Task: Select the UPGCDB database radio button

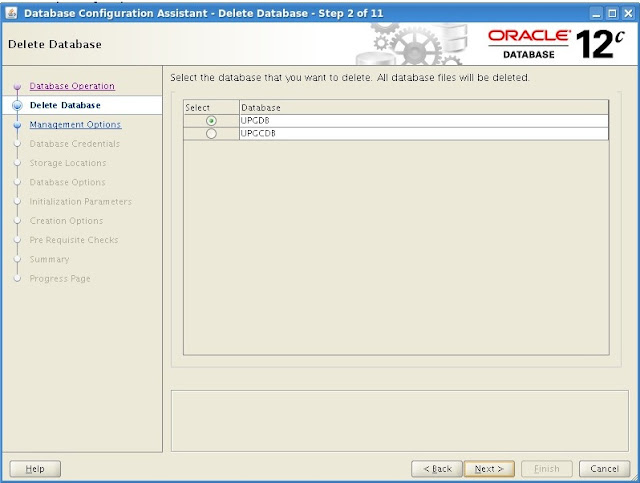Action: (211, 134)
